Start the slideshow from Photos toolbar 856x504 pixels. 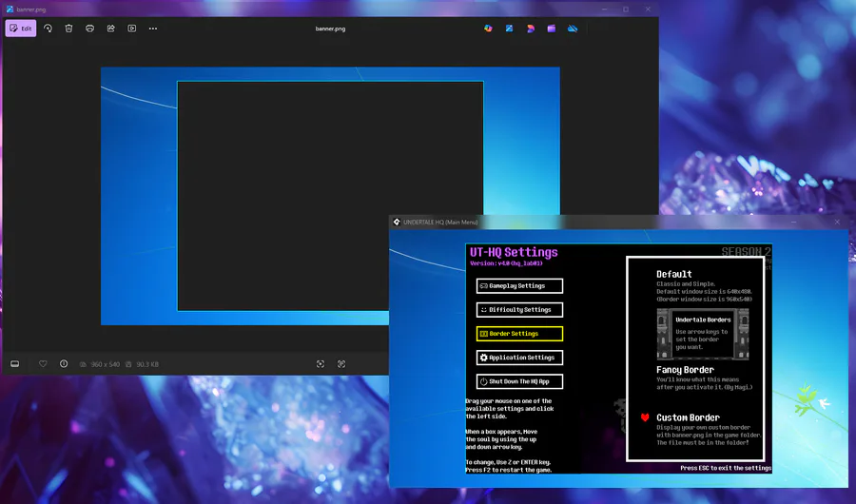click(x=132, y=29)
